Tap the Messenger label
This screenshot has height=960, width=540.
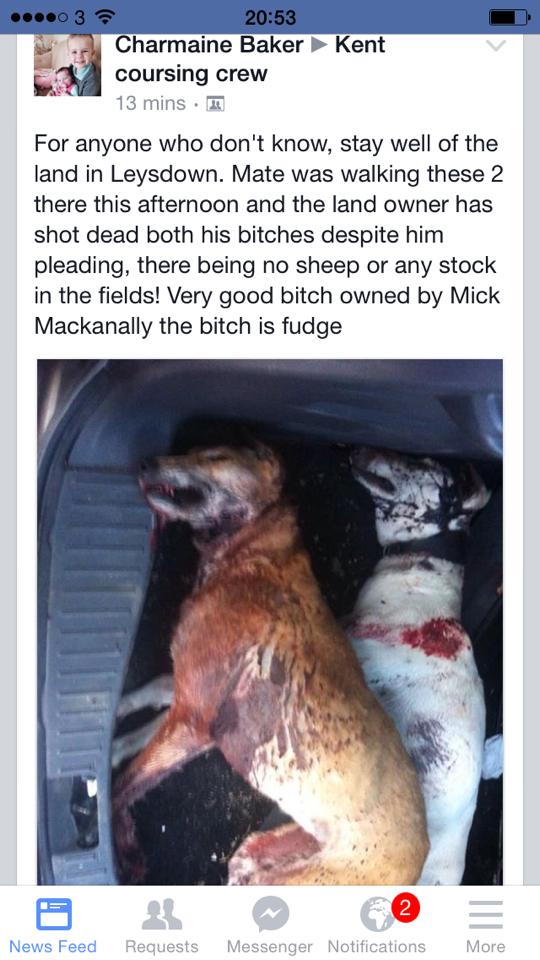pos(270,947)
